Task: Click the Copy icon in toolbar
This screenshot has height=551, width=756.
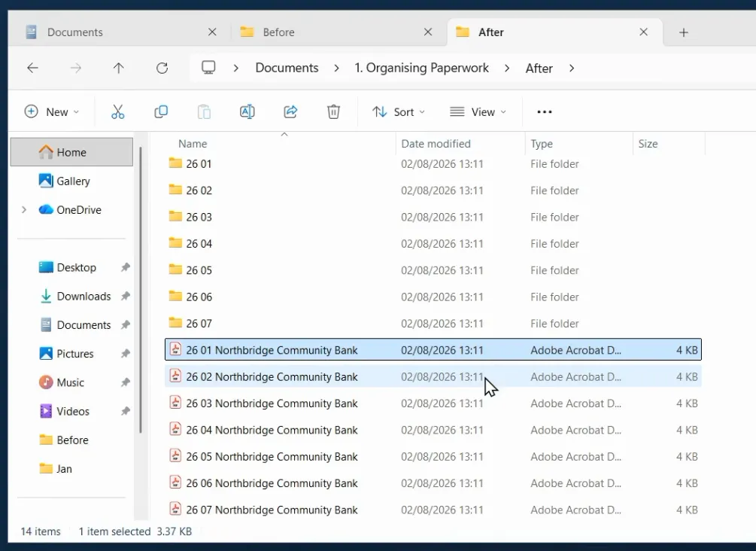Action: (x=161, y=112)
